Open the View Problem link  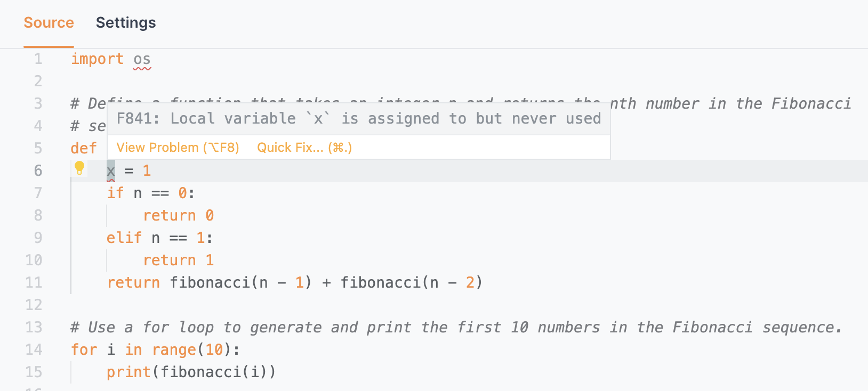pos(178,148)
